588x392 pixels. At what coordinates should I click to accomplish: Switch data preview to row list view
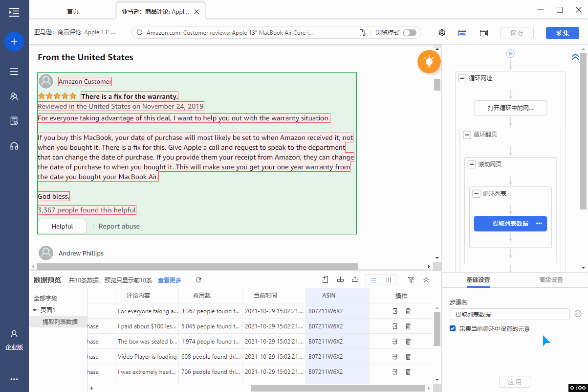pyautogui.click(x=373, y=280)
